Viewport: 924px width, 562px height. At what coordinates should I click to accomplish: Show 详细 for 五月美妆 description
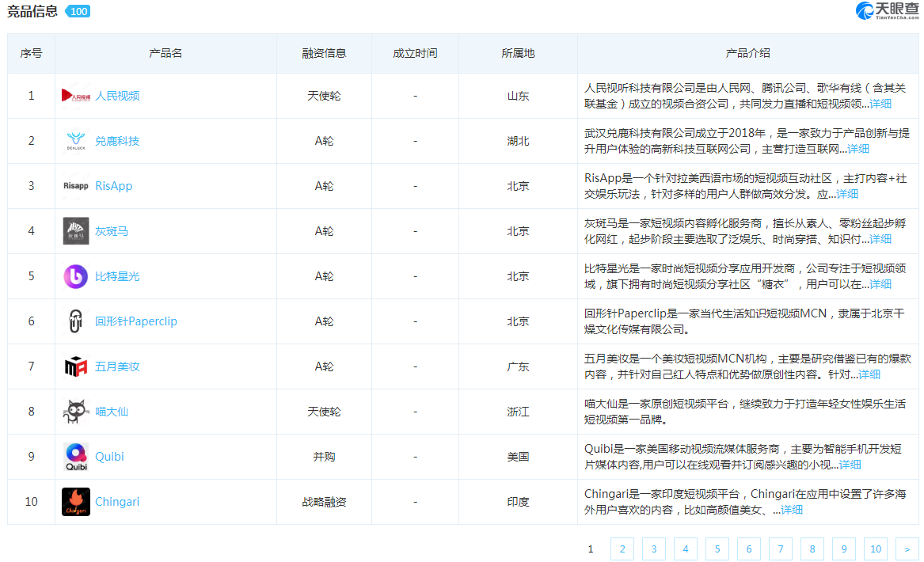coord(869,374)
